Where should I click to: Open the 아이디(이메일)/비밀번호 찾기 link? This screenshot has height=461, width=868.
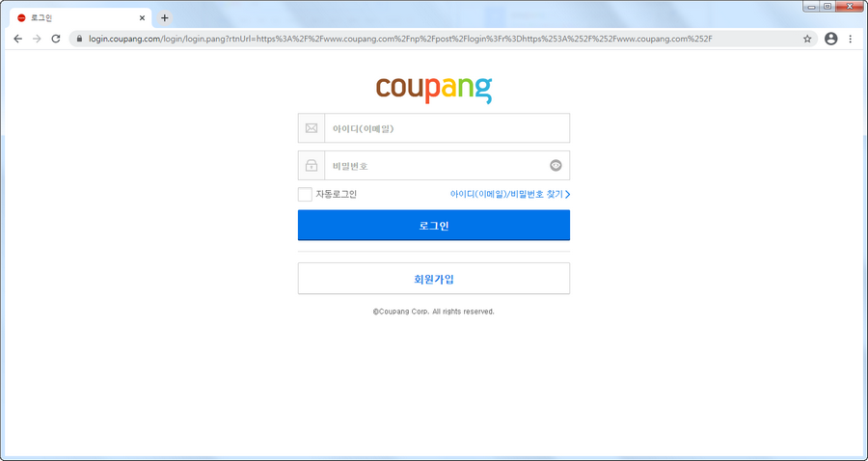click(510, 194)
